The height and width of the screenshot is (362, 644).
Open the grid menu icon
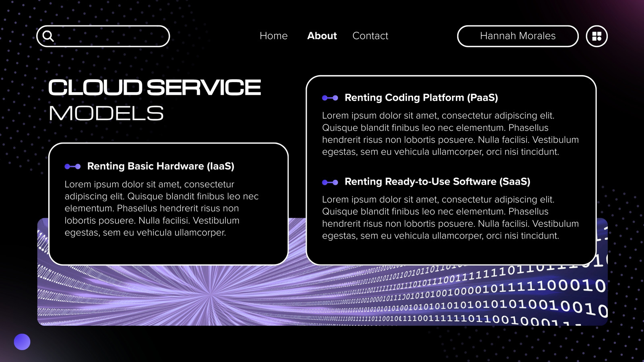[x=597, y=36]
